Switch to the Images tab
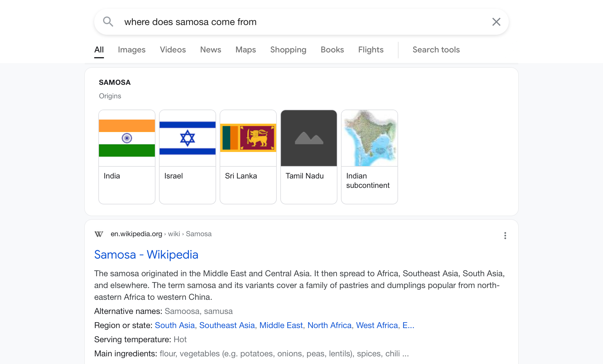 tap(132, 50)
